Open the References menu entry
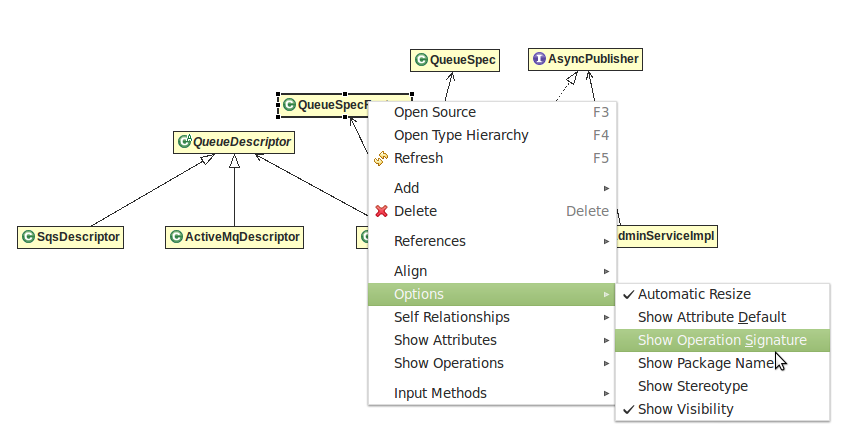Screen dimensions: 850x441 (x=492, y=241)
